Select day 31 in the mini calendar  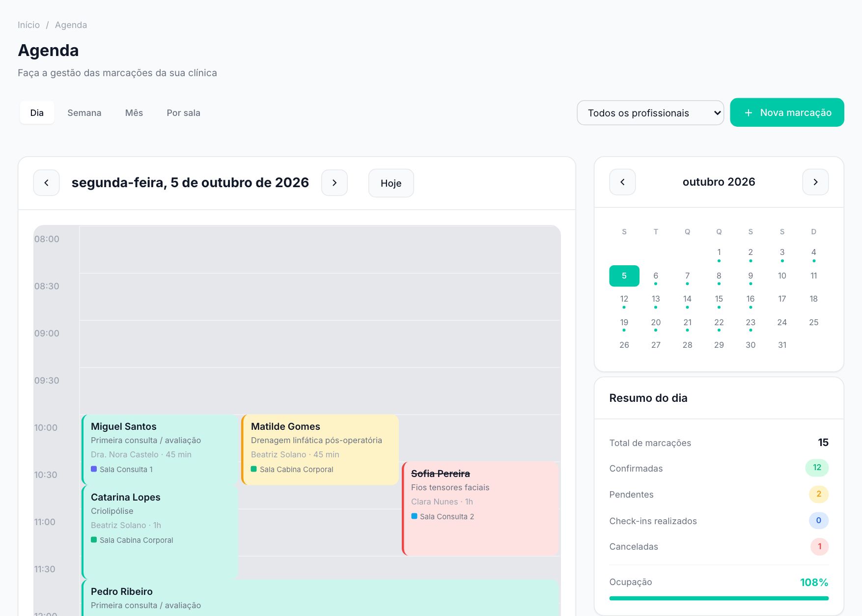pos(782,345)
